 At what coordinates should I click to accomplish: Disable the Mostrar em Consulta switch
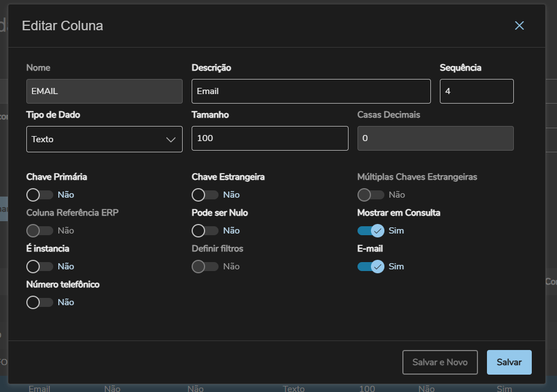coord(370,231)
